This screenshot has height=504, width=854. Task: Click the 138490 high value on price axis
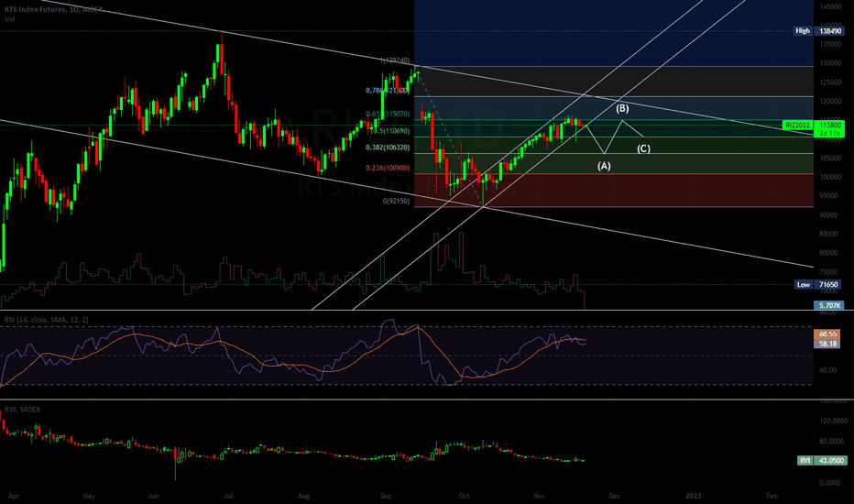[829, 31]
